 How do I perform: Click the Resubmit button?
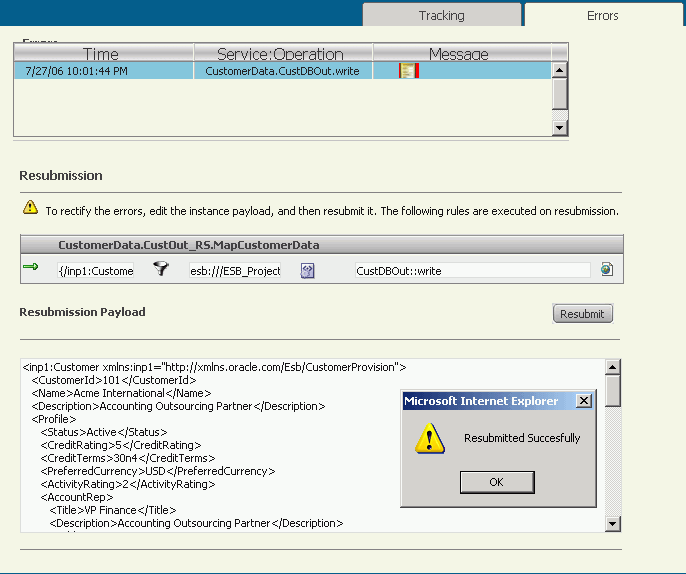click(x=582, y=314)
